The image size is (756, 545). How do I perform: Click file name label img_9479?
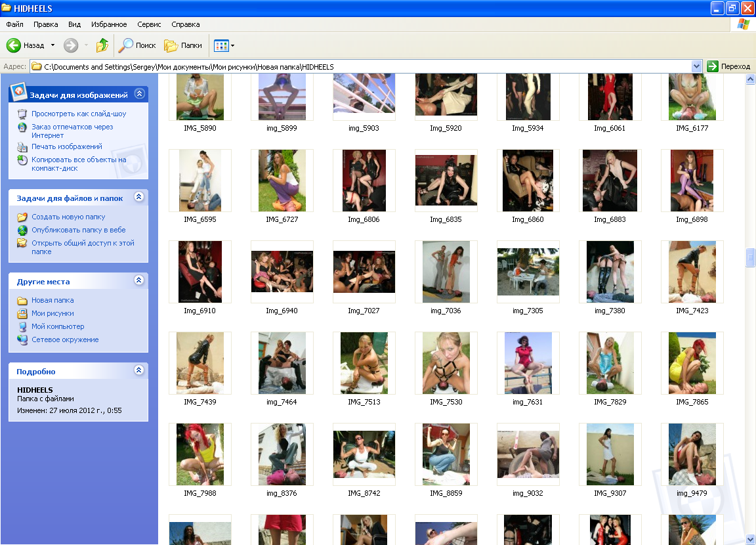692,493
